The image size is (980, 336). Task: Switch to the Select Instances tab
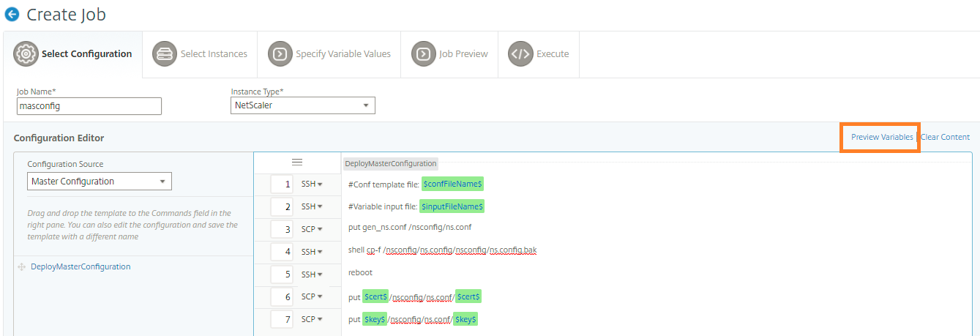coord(200,54)
